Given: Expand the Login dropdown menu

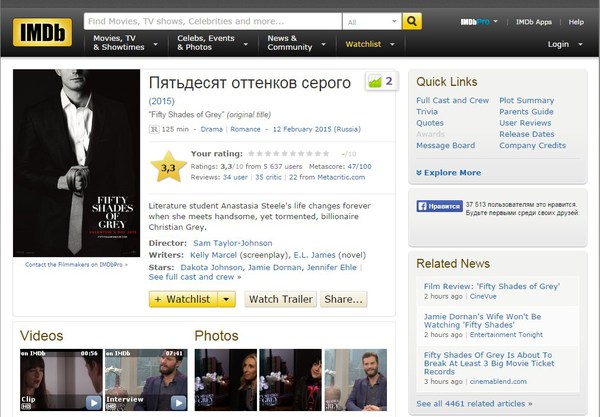Looking at the screenshot, I should (563, 44).
